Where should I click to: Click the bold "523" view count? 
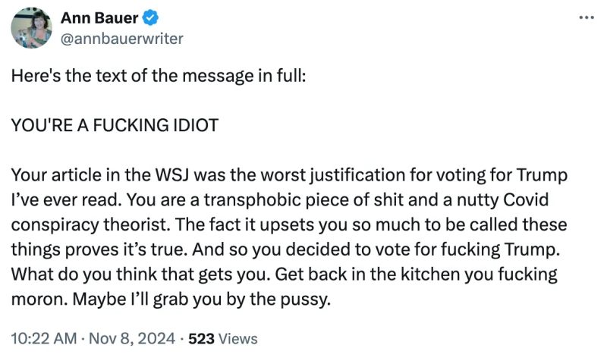point(201,338)
